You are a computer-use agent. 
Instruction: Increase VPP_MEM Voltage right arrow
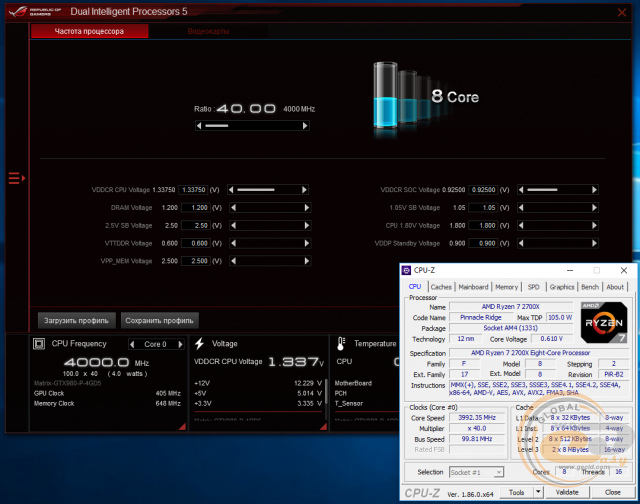[x=307, y=261]
